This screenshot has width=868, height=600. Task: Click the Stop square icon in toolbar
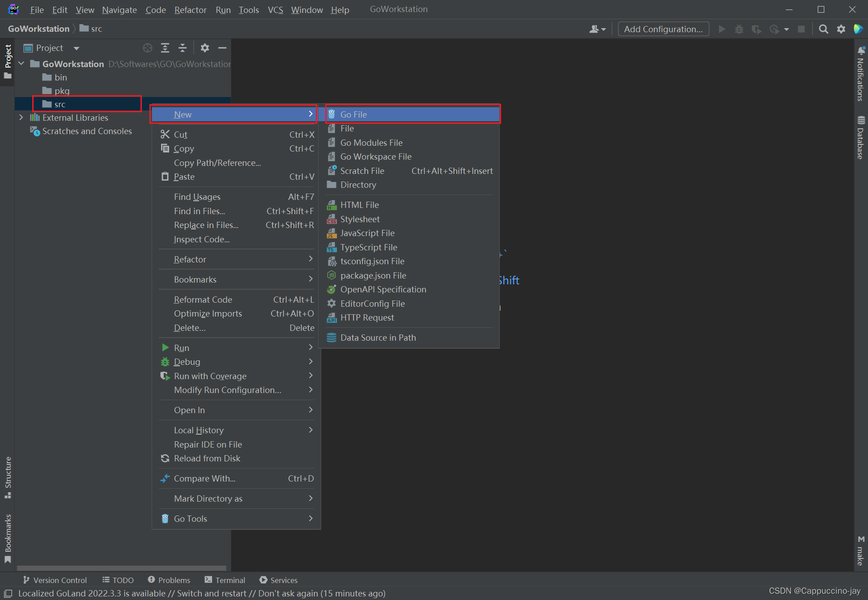[801, 29]
